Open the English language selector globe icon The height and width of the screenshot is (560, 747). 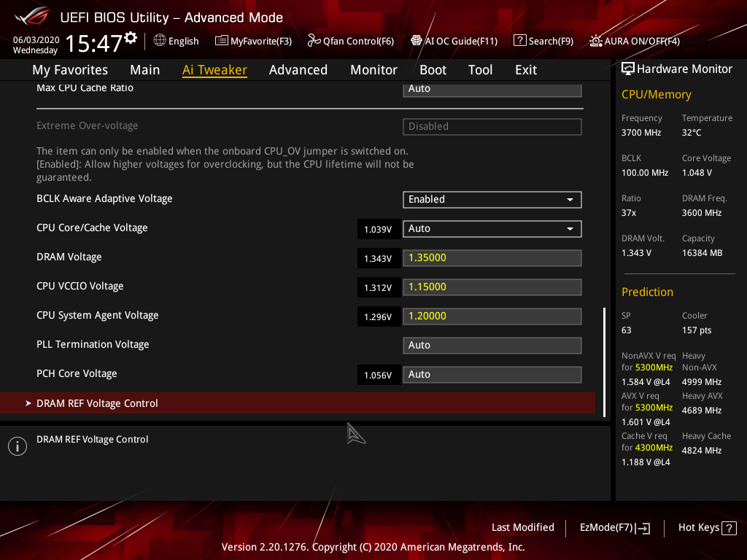160,41
